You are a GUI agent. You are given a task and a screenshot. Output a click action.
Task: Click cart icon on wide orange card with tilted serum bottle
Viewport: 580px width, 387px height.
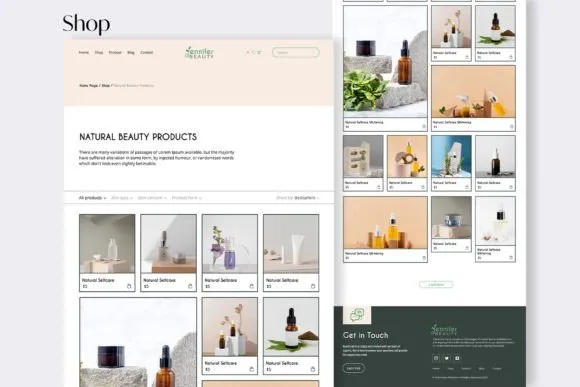pyautogui.click(x=511, y=127)
